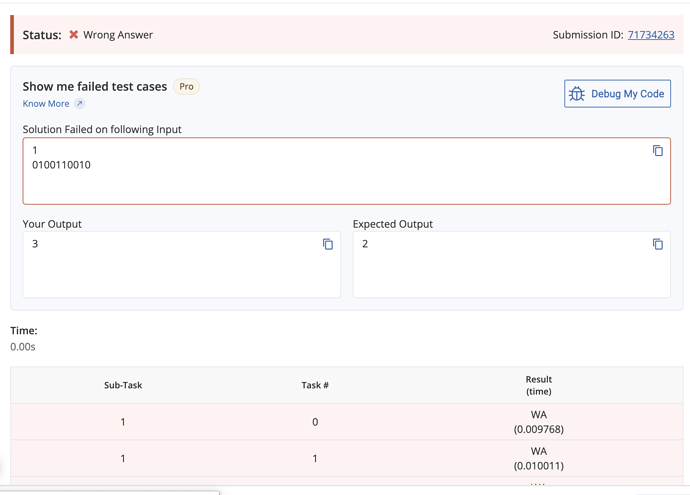Click the Debug My Code button
This screenshot has height=495, width=690.
(x=617, y=94)
